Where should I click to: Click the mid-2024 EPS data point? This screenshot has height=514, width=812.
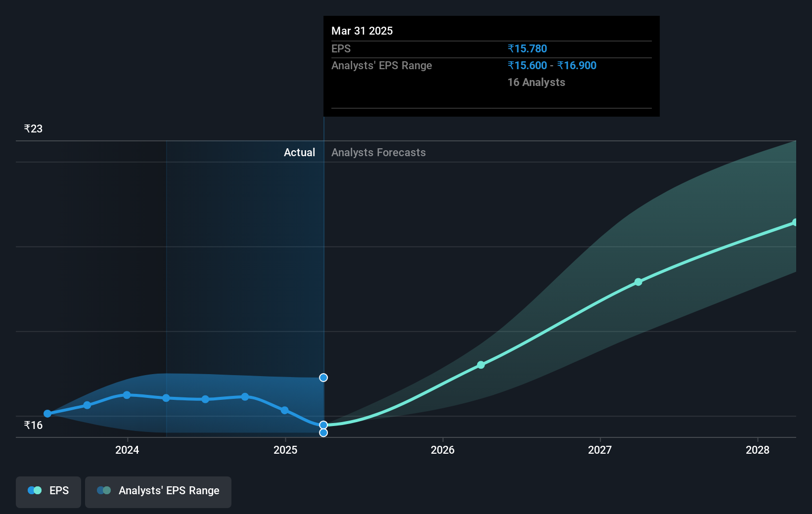tap(205, 399)
